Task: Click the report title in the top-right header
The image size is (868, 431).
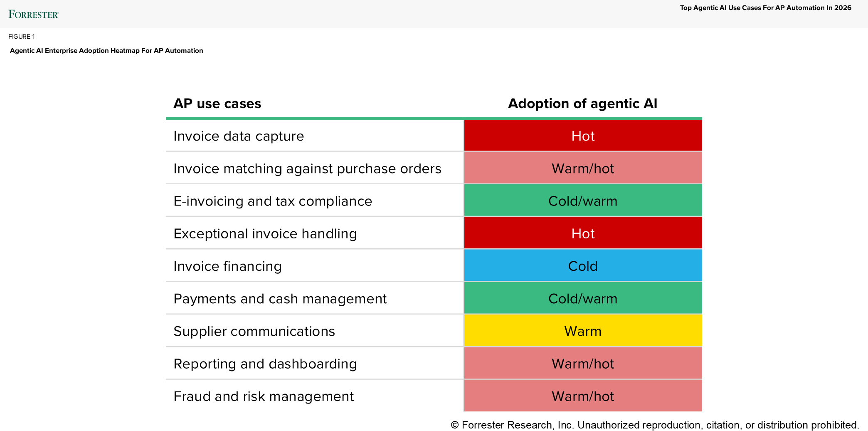Action: click(x=765, y=8)
